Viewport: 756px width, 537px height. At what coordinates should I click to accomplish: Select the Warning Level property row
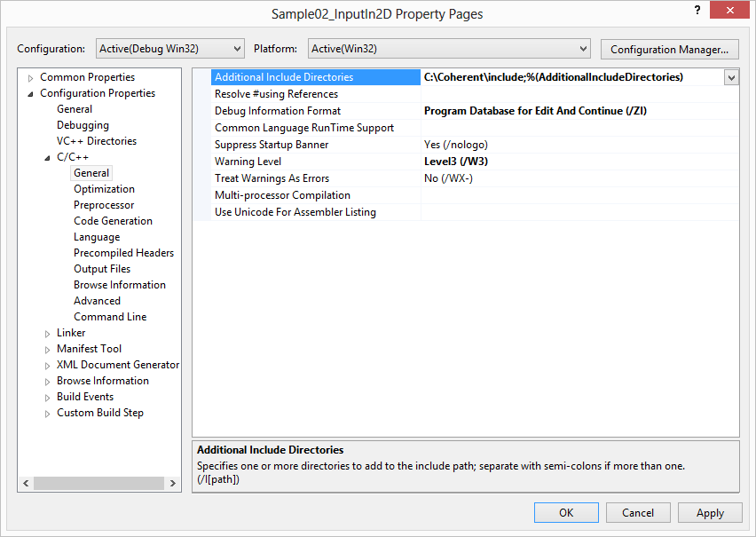pyautogui.click(x=248, y=162)
